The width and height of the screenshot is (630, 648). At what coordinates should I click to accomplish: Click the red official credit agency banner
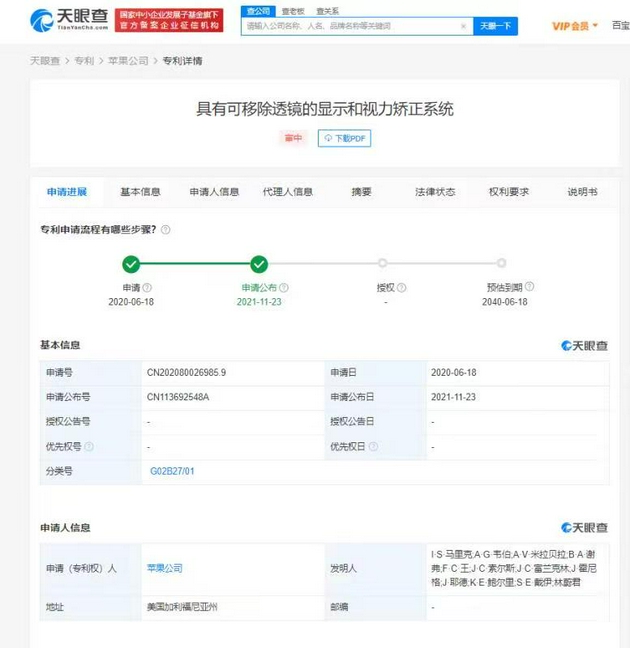(x=169, y=20)
